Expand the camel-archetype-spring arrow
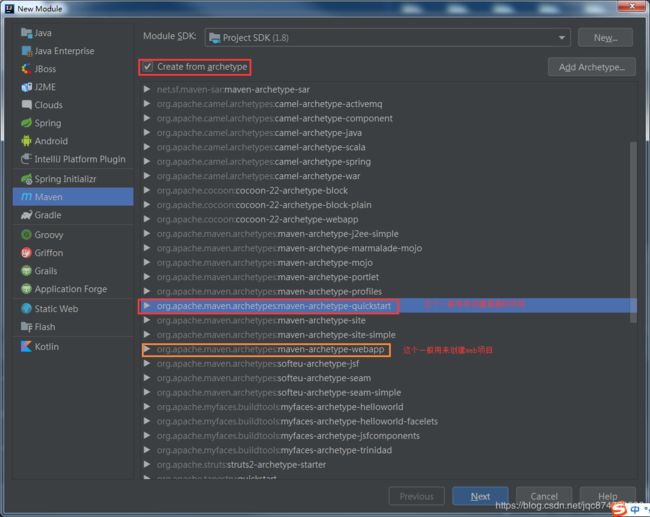The width and height of the screenshot is (650, 517). pos(147,161)
